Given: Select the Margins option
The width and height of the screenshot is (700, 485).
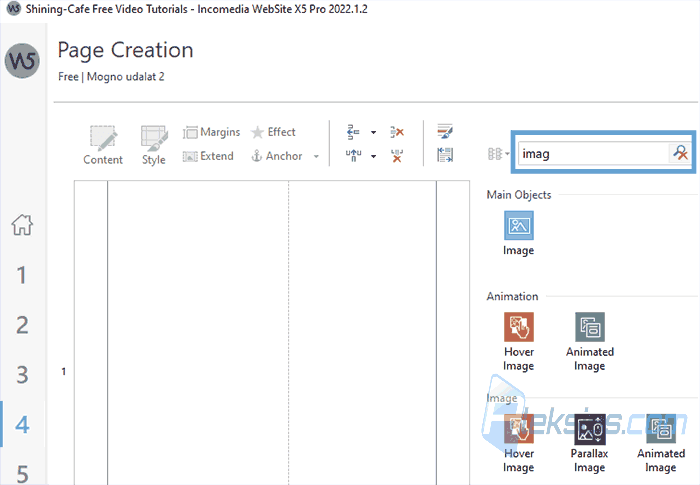Looking at the screenshot, I should (212, 132).
